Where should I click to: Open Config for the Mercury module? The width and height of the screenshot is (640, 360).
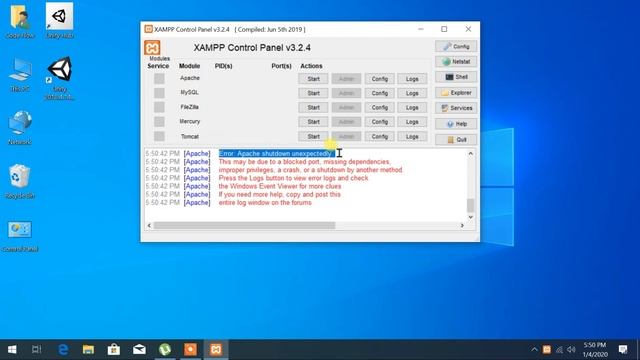coord(380,122)
